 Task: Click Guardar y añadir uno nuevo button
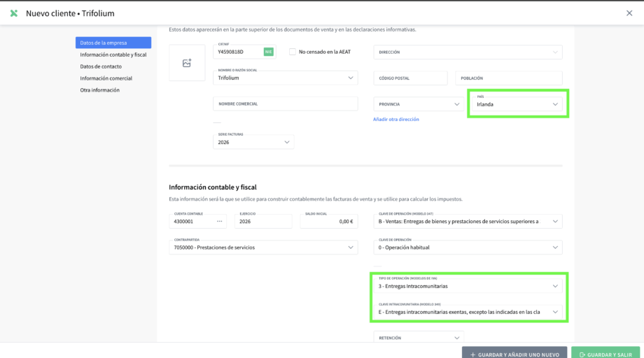(514, 355)
